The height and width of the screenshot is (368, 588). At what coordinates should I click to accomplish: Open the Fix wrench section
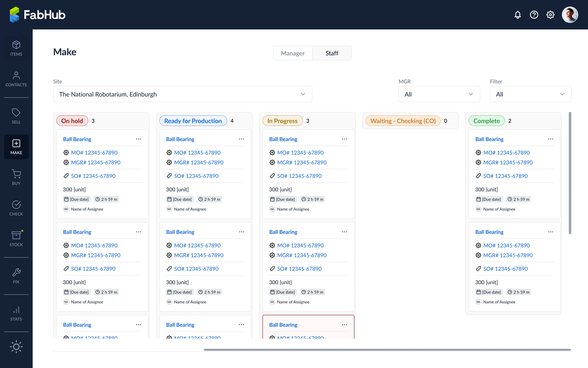click(x=16, y=276)
